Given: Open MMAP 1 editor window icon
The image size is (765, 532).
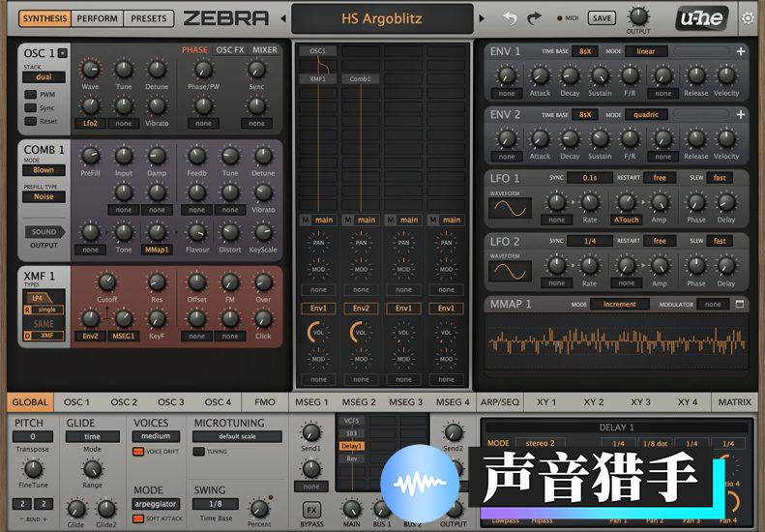Looking at the screenshot, I should coord(740,304).
